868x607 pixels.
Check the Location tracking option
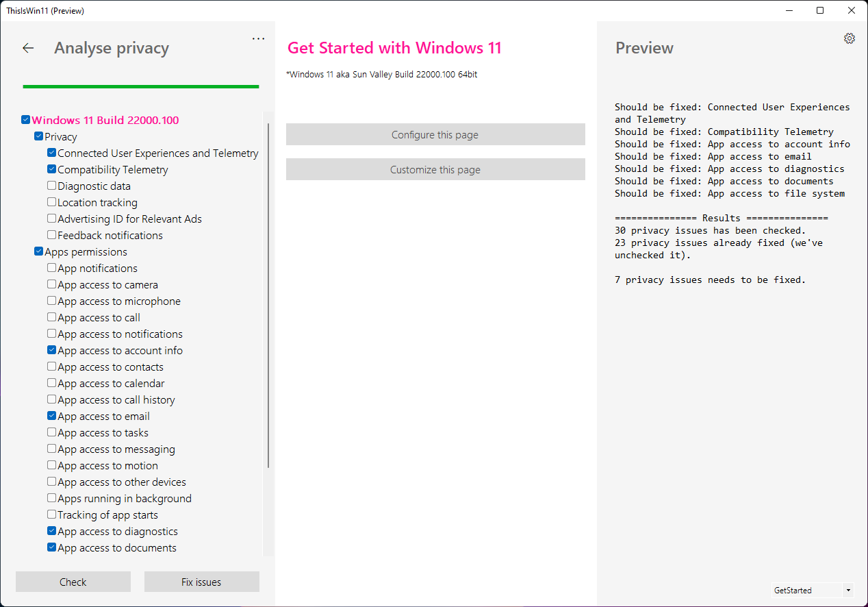(52, 202)
